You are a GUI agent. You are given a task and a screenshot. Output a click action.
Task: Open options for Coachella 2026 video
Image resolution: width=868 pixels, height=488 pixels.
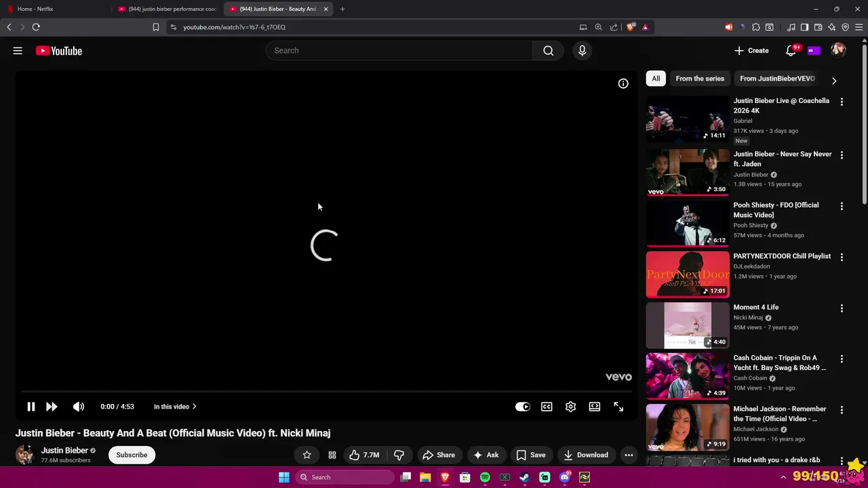(x=842, y=102)
